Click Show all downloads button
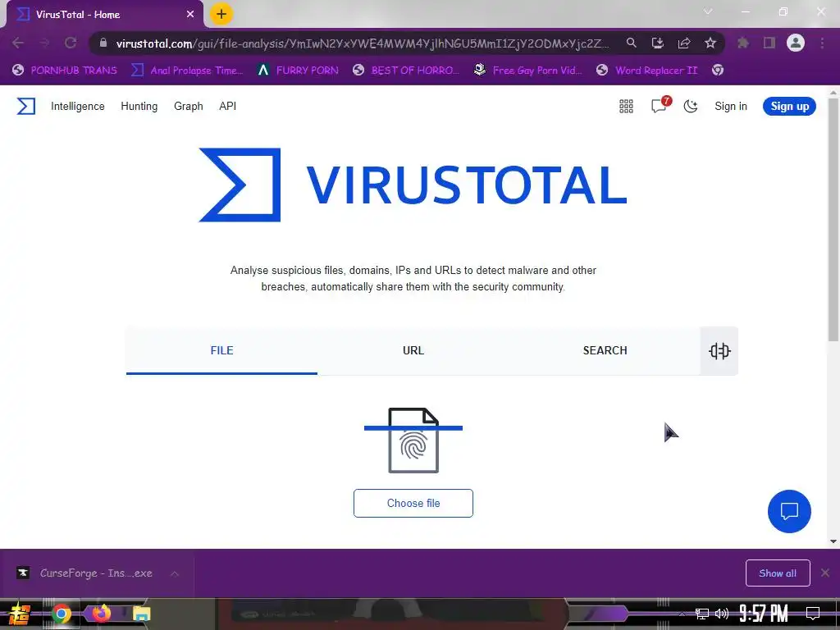840x630 pixels. click(778, 573)
